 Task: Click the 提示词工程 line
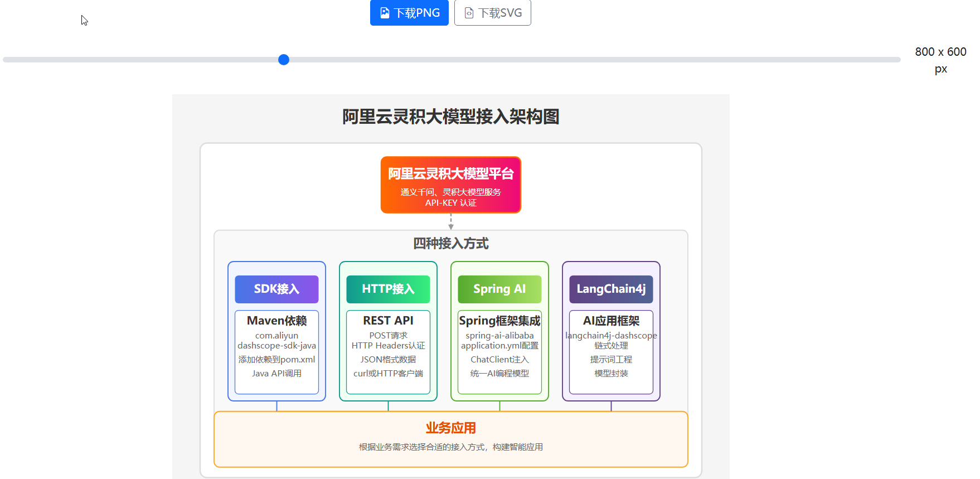tap(611, 360)
